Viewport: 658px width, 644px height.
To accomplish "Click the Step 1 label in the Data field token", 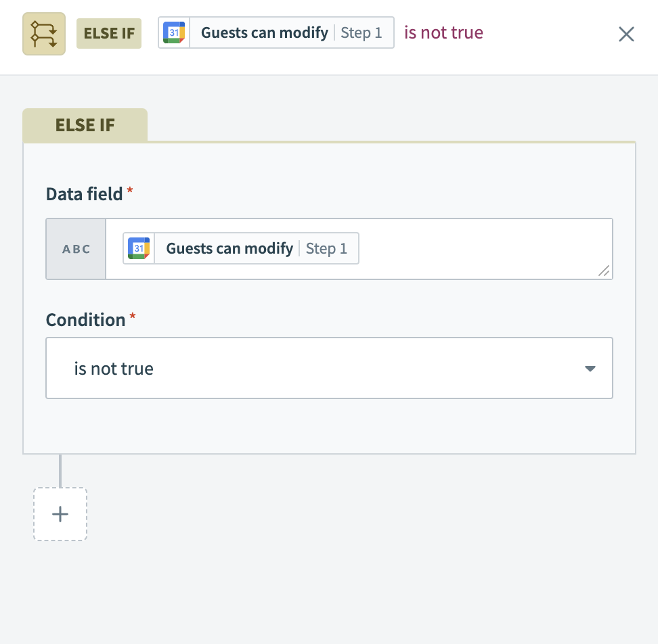I will pos(327,248).
